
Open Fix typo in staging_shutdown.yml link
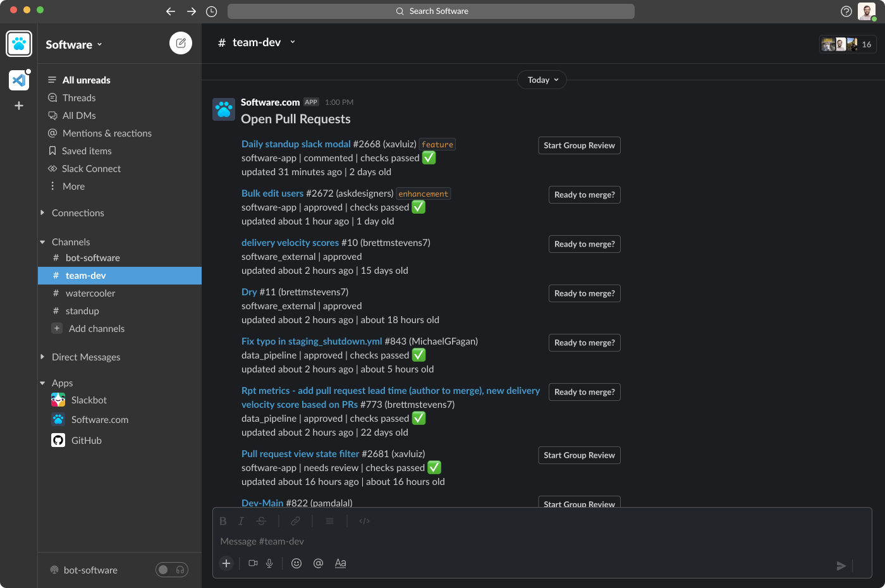coord(312,341)
